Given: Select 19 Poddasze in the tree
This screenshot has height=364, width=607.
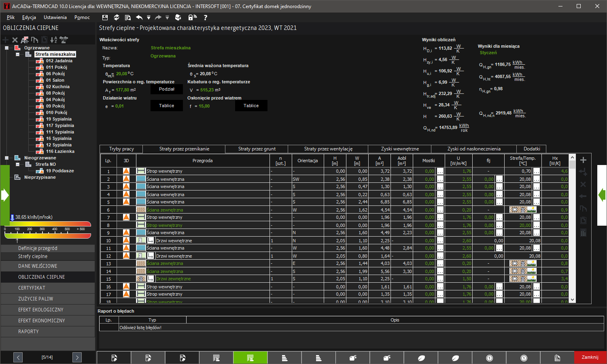Looking at the screenshot, I should pyautogui.click(x=60, y=171).
